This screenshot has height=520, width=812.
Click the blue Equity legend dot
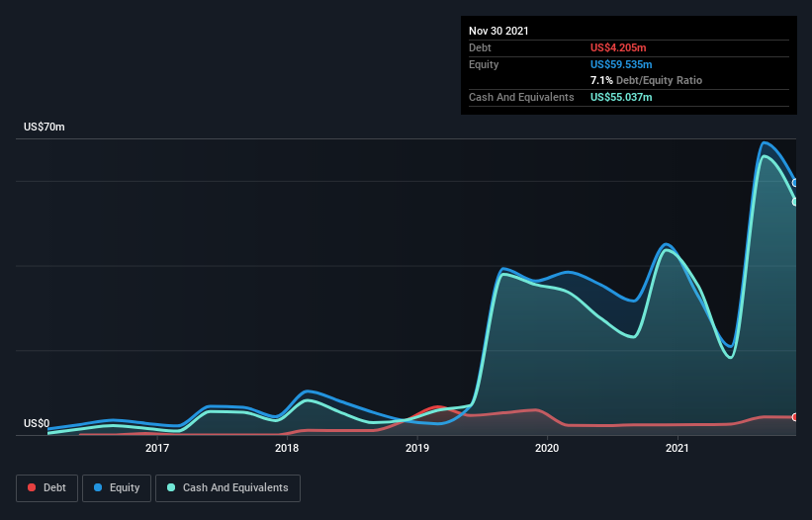click(x=98, y=487)
